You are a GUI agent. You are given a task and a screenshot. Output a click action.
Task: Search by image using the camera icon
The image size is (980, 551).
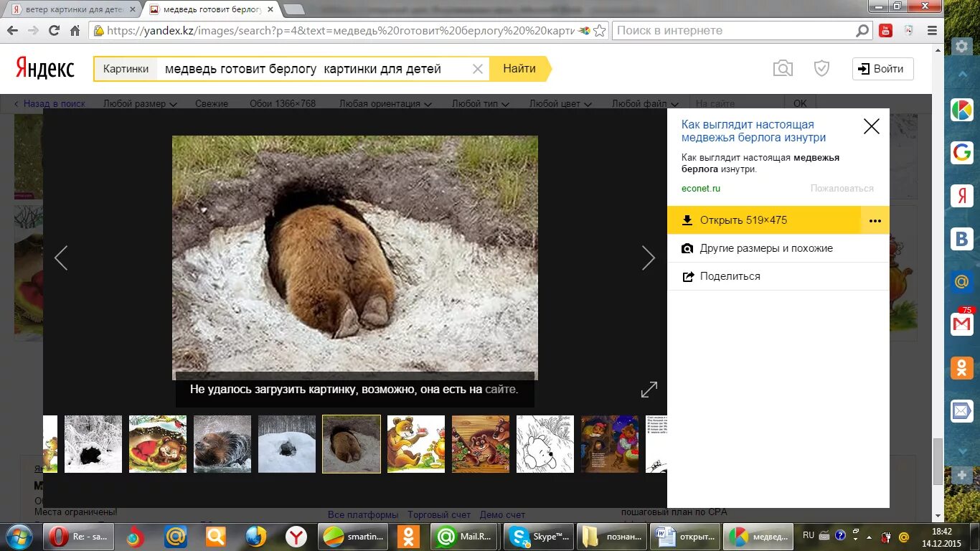tap(783, 68)
